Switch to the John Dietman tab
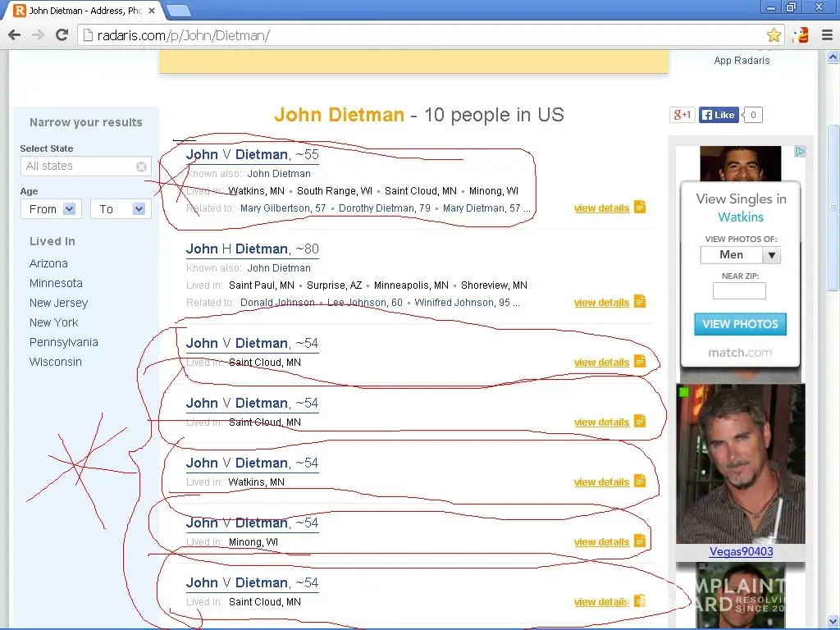The width and height of the screenshot is (840, 630). (82, 11)
